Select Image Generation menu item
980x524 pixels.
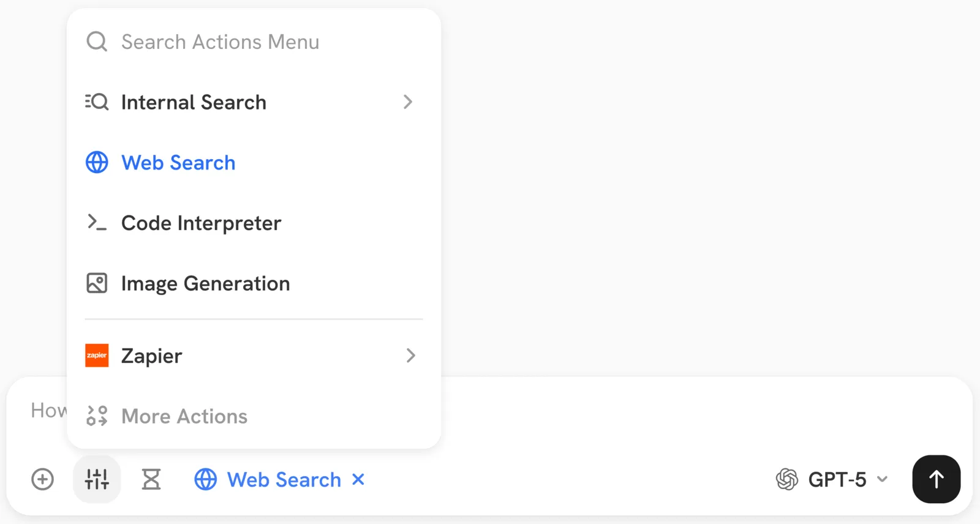click(x=254, y=283)
